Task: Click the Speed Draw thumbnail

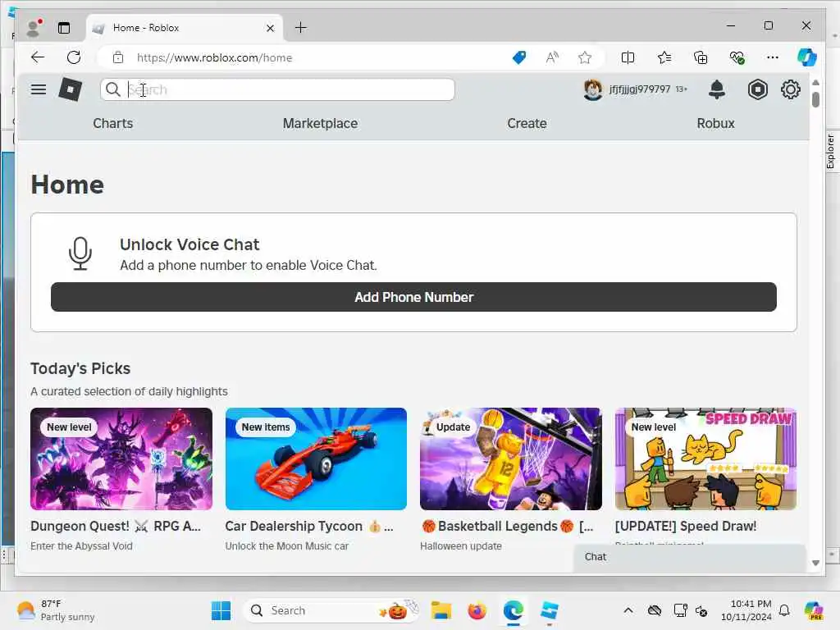Action: 706,459
